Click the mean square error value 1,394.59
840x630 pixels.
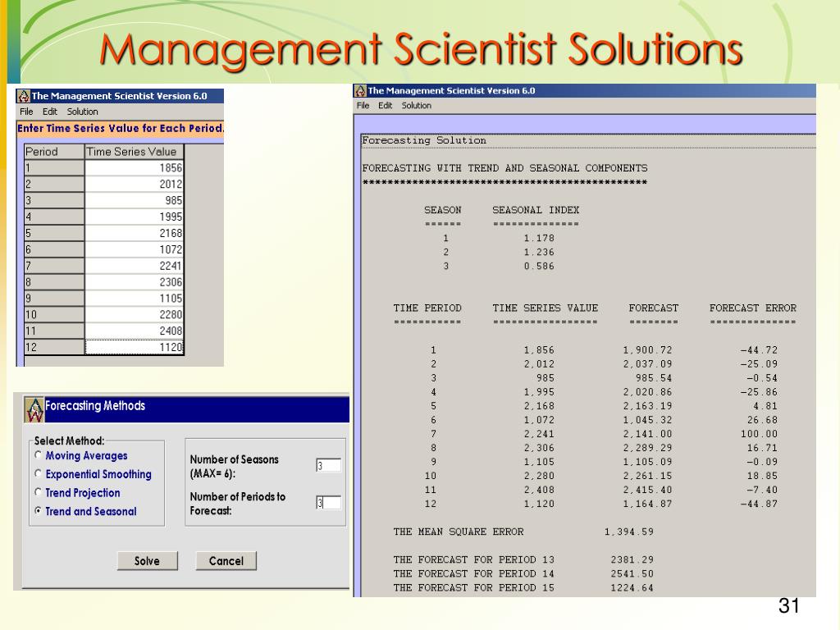(629, 532)
